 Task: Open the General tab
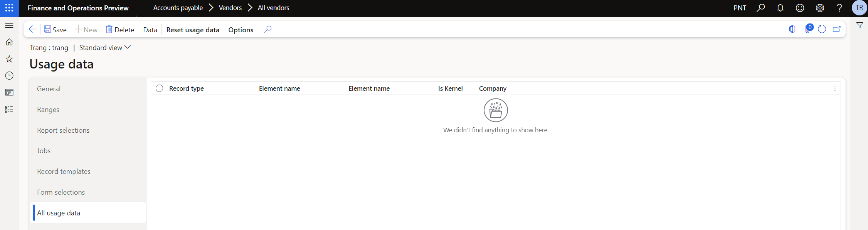tap(88, 89)
